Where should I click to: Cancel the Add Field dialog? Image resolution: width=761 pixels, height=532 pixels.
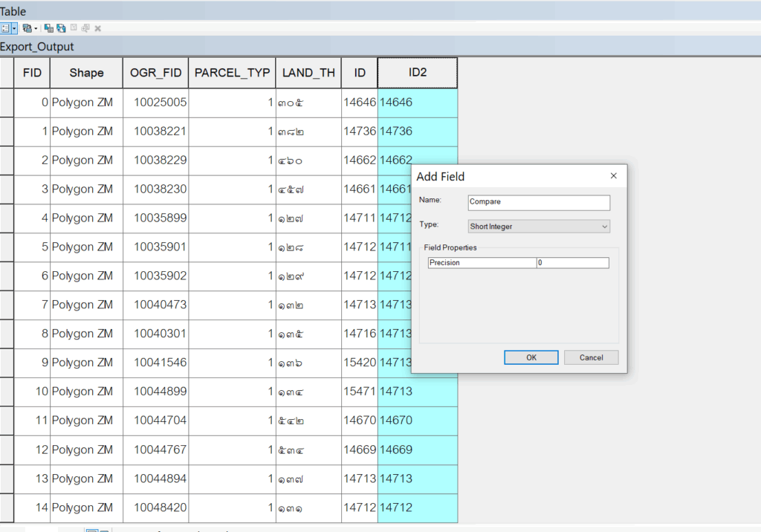click(x=591, y=357)
